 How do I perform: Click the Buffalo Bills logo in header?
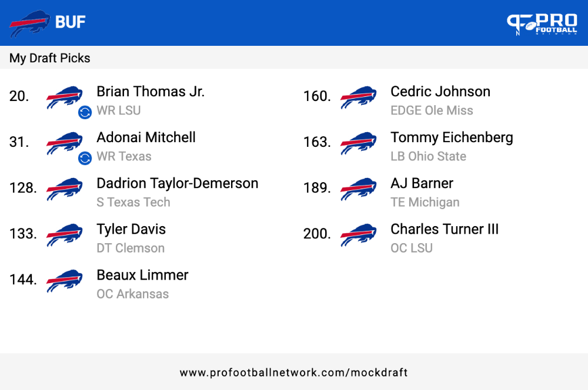[29, 23]
